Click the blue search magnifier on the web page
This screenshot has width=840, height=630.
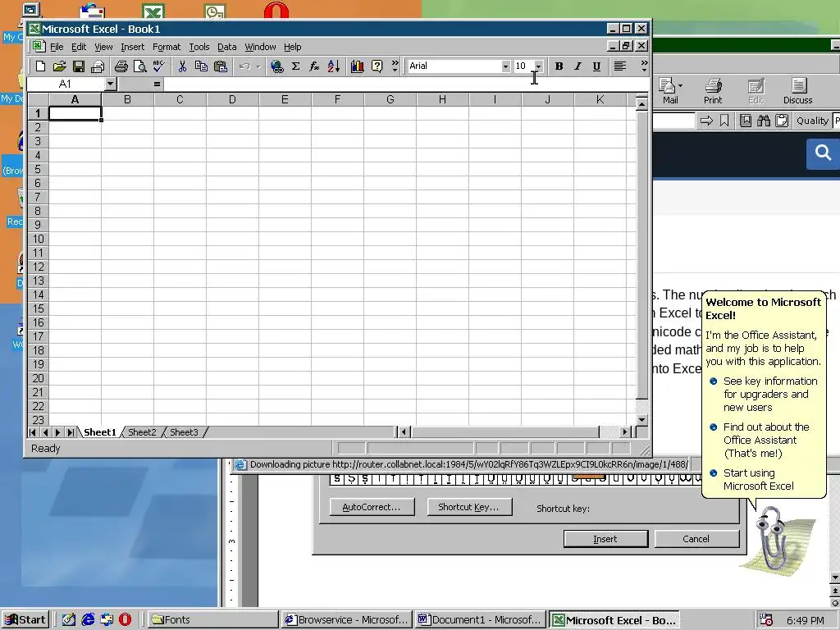pos(823,153)
